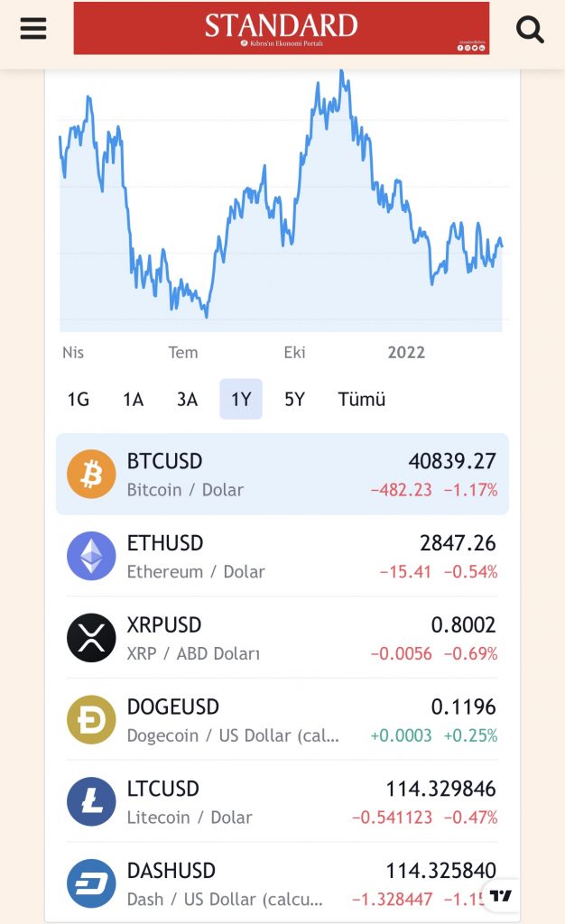Click the Litecoin logo icon
This screenshot has width=565, height=924.
[91, 801]
